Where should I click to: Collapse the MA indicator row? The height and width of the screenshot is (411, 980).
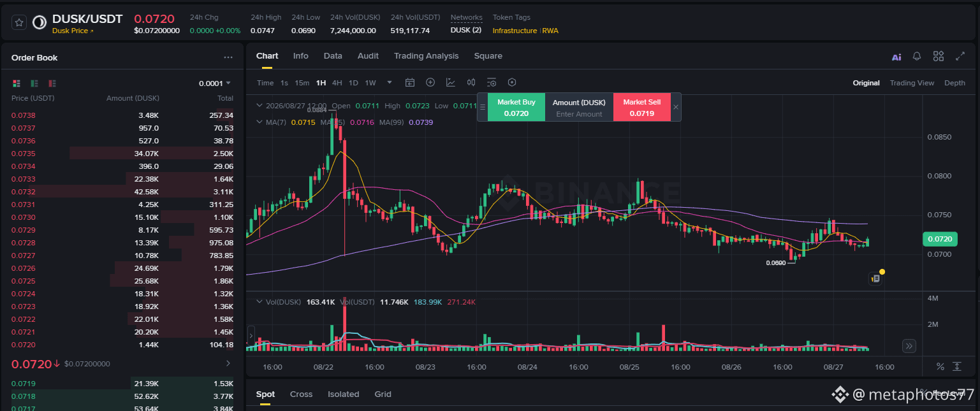click(259, 122)
